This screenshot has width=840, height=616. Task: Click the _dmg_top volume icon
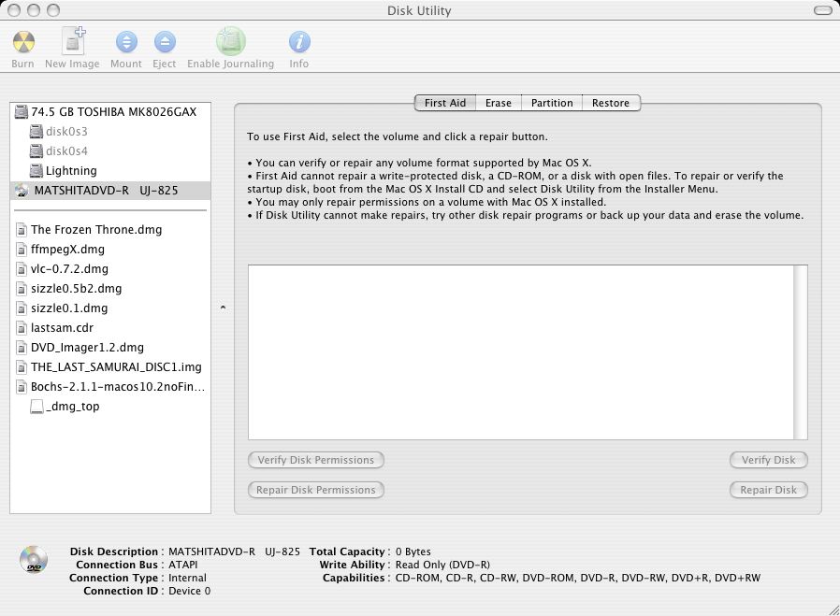click(36, 407)
